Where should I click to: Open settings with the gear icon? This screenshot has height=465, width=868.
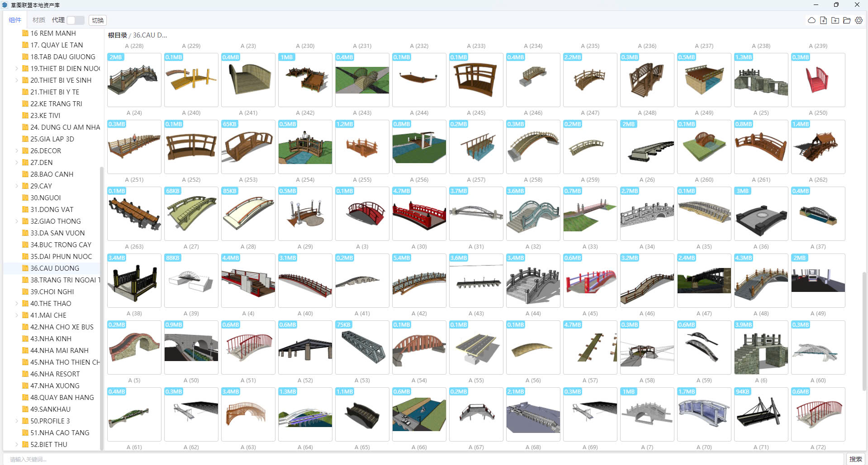click(x=859, y=20)
